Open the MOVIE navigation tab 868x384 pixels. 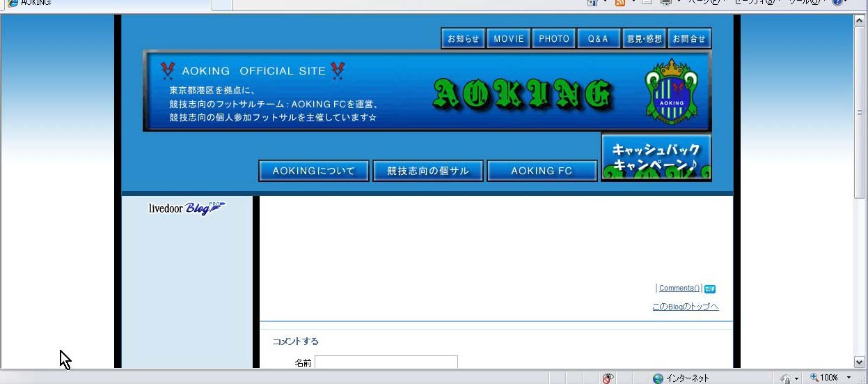coord(509,38)
